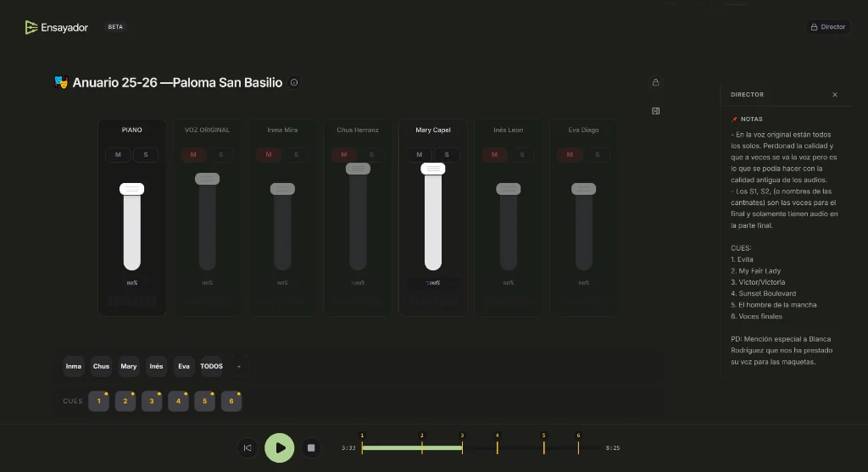
Task: Click the PIANO channel name
Action: tap(131, 130)
